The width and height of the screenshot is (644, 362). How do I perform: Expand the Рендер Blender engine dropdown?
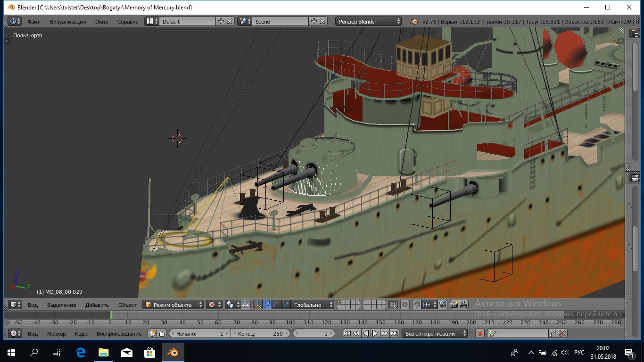click(x=369, y=21)
